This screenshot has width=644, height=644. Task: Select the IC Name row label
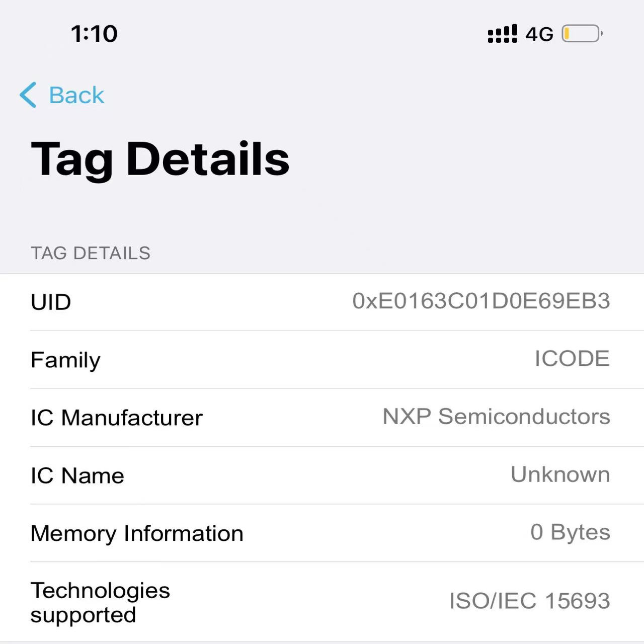77,476
